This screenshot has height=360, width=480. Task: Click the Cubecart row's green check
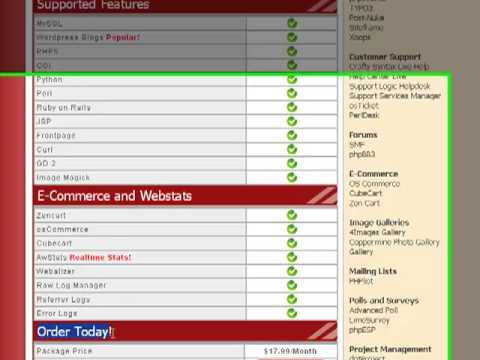tap(292, 243)
